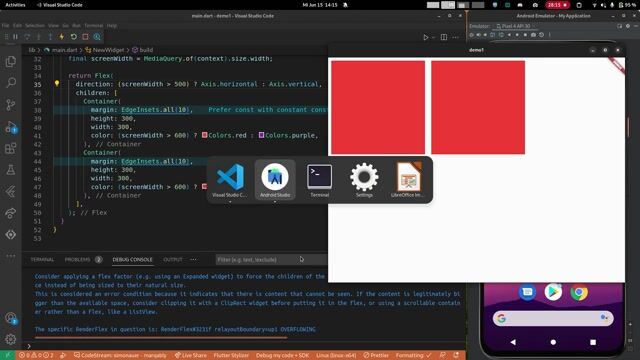Switch to DEBUG CONSOLE tab
The width and height of the screenshot is (640, 360).
pyautogui.click(x=132, y=260)
